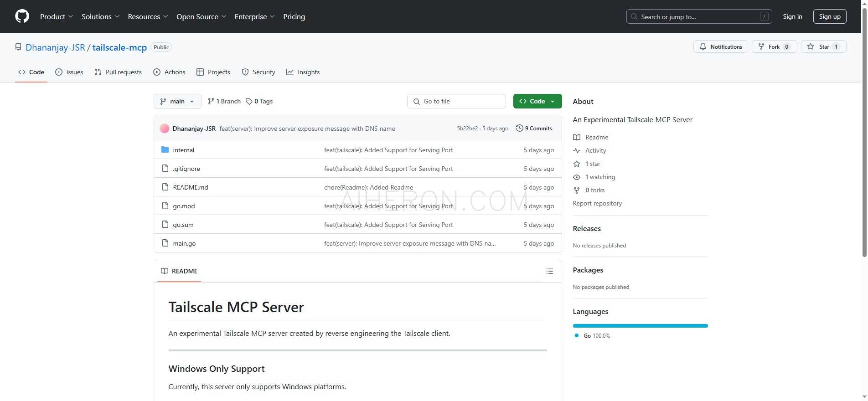Expand the green Code dropdown
Image resolution: width=868 pixels, height=401 pixels.
click(537, 101)
